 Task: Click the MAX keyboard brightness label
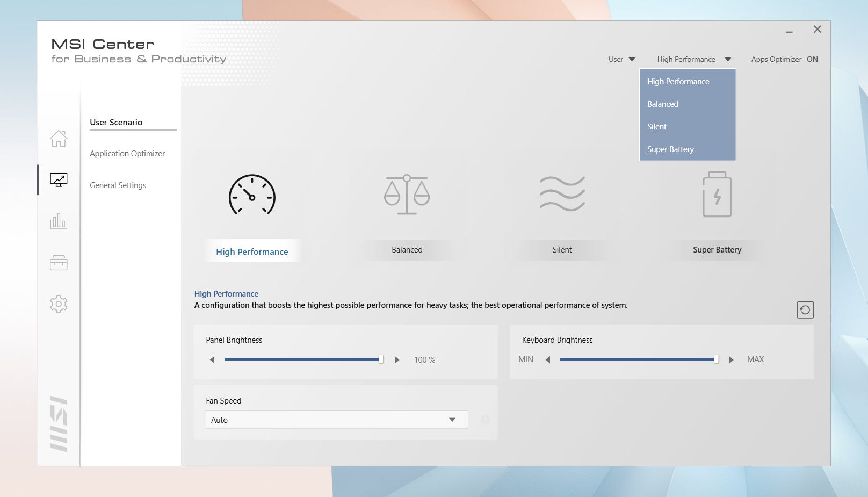click(x=755, y=359)
